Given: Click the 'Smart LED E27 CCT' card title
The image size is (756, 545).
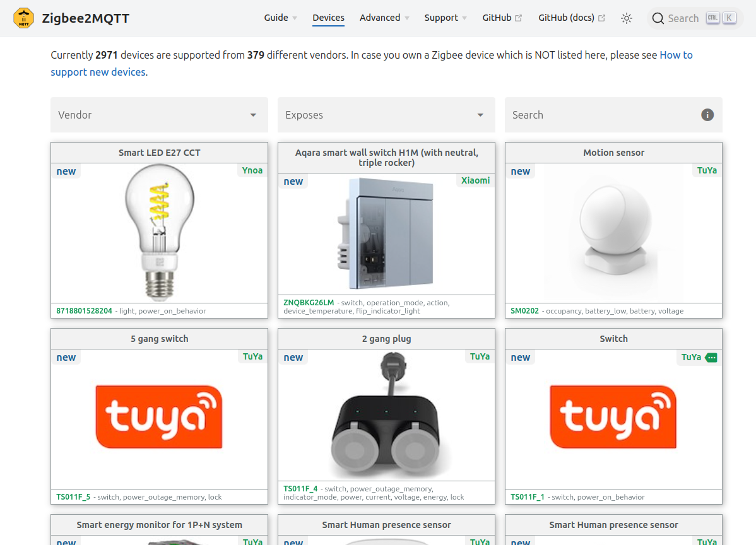Looking at the screenshot, I should 160,153.
